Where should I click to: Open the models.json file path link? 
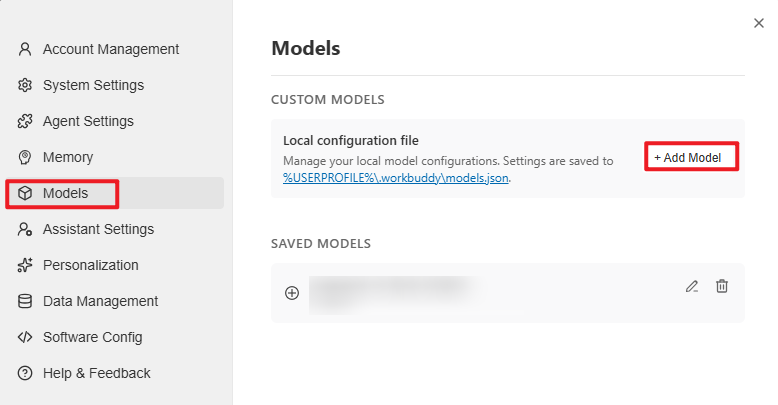pos(395,178)
